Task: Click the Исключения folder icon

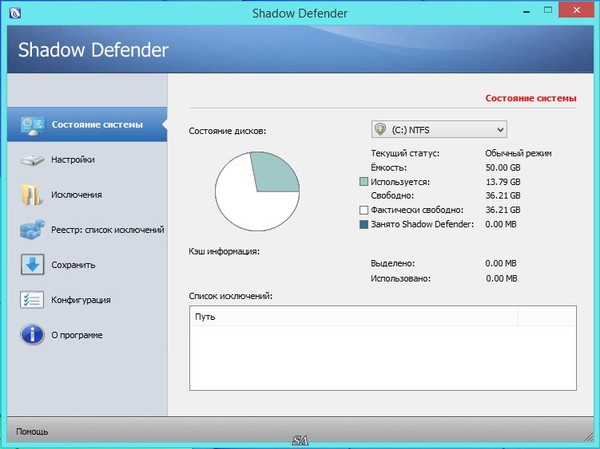Action: 31,194
